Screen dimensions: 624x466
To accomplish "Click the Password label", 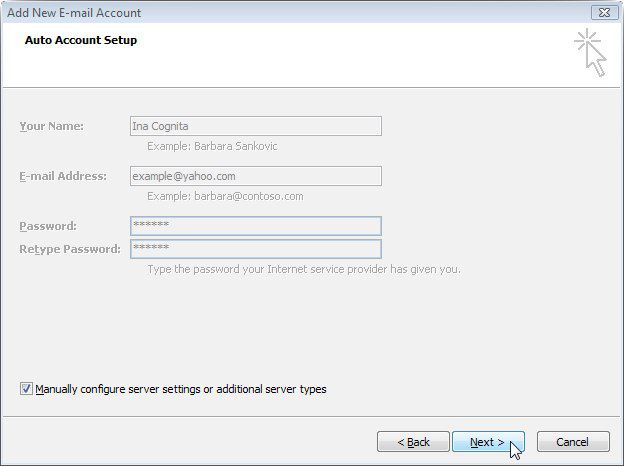I will click(x=48, y=226).
